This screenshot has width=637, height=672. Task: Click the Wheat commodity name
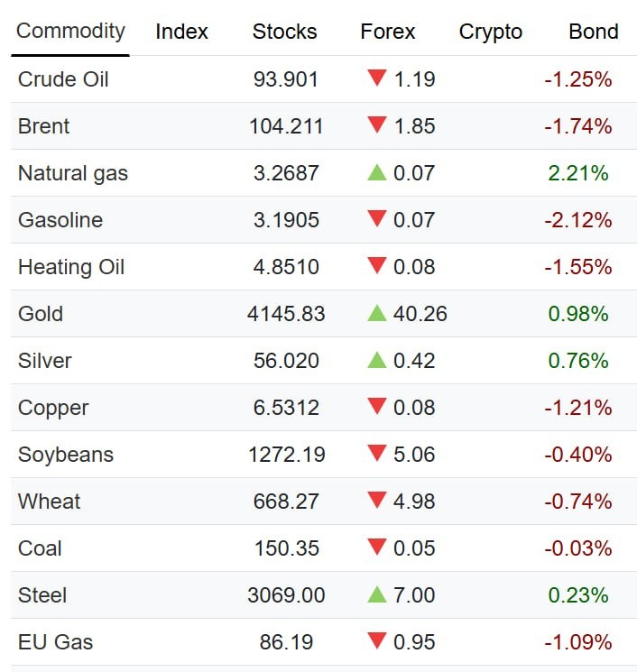tap(49, 502)
